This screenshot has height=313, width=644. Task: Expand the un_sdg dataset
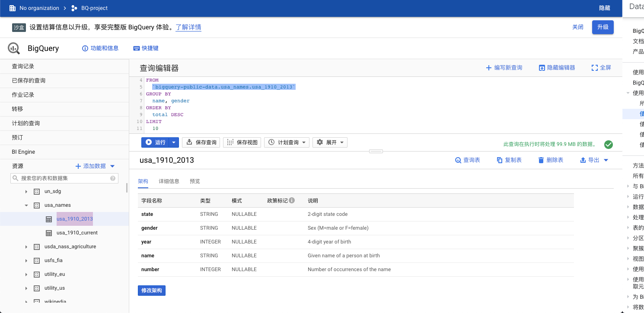click(26, 191)
